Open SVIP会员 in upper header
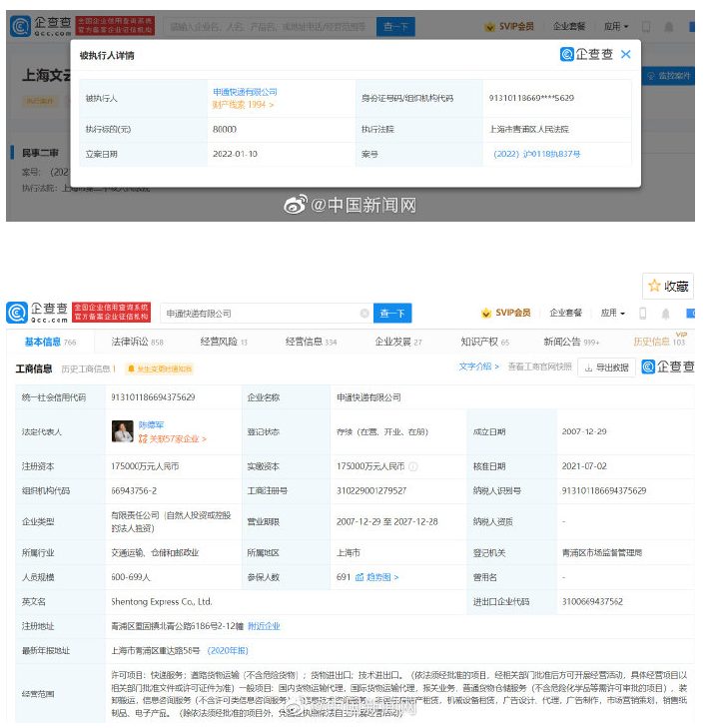Screen dimensions: 716x728 (516, 27)
